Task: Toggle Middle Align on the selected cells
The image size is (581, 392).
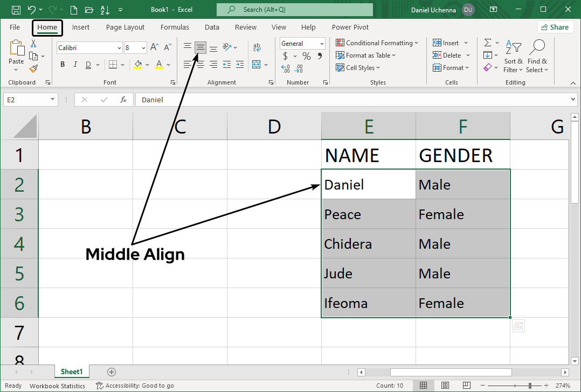Action: click(200, 47)
